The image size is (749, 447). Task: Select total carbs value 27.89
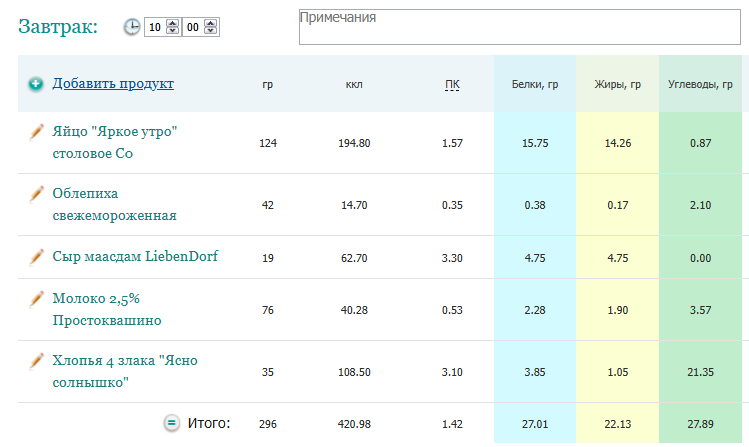(x=700, y=424)
